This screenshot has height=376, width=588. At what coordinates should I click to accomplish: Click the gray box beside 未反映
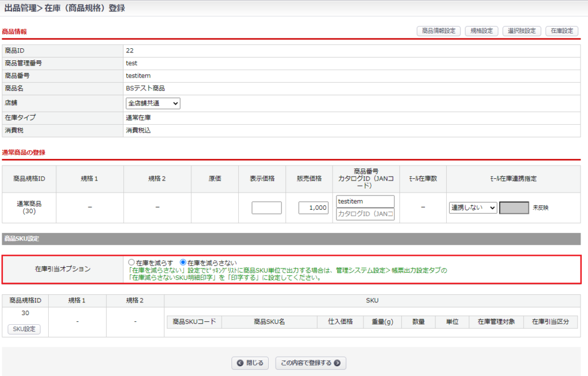tap(514, 208)
